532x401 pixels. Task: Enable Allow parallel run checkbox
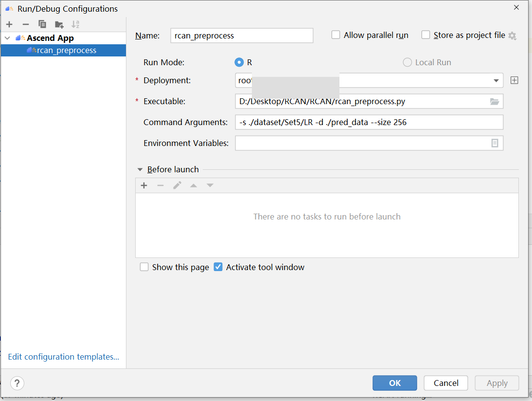pos(336,35)
